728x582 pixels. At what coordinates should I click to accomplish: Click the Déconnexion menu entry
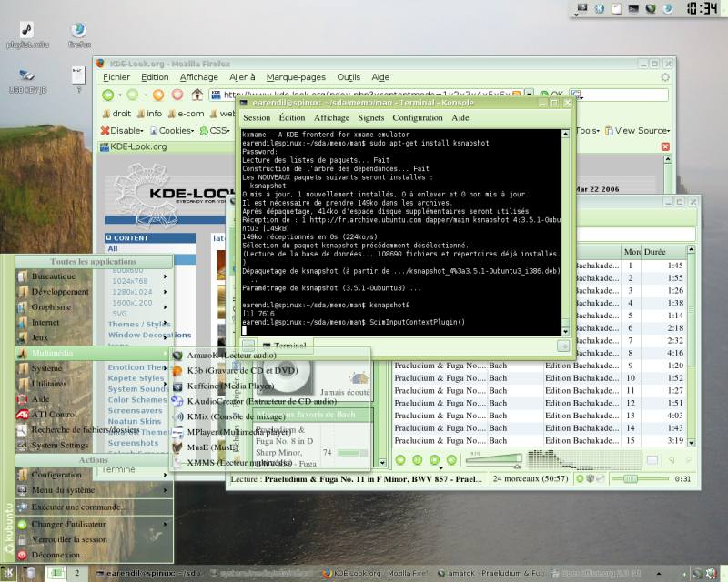93,555
